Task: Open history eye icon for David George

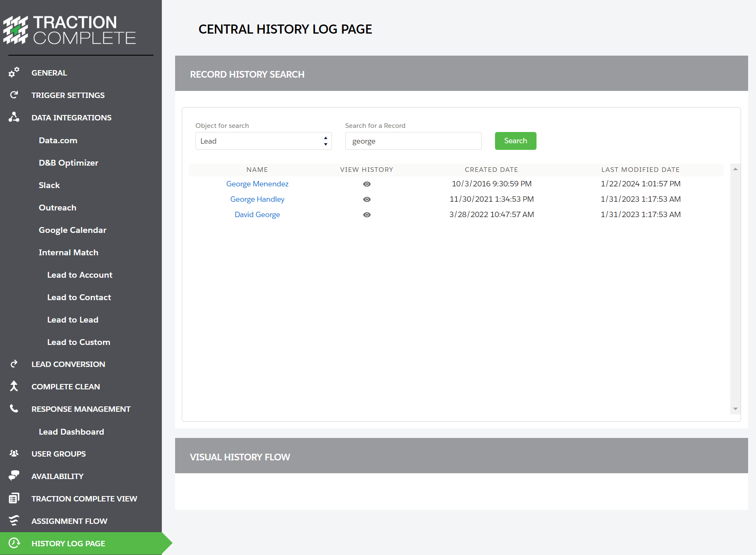Action: 366,215
